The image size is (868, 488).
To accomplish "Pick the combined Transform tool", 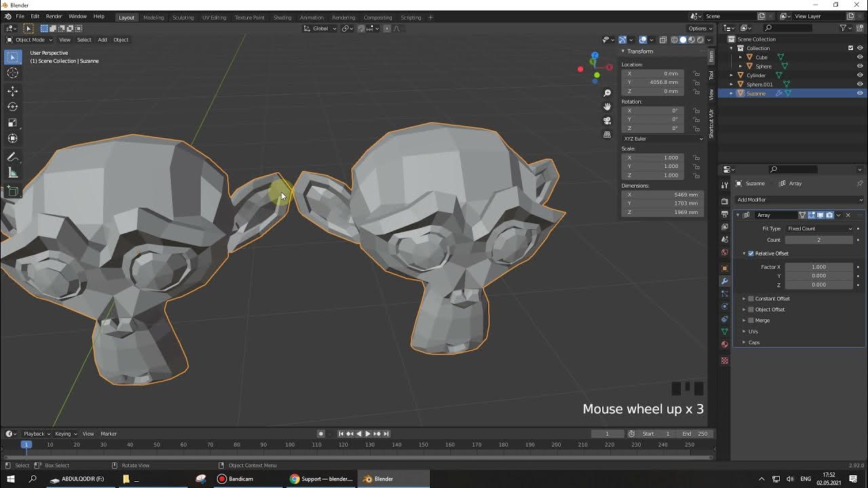I will point(12,138).
